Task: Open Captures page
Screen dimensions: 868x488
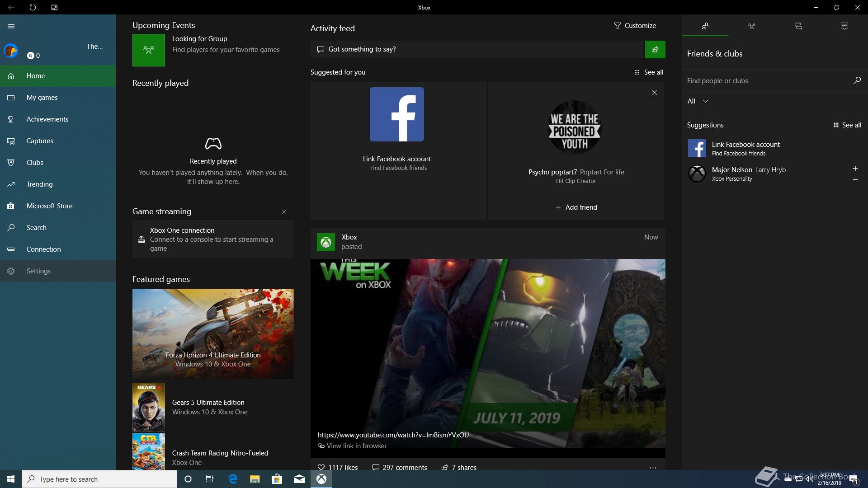Action: click(58, 141)
